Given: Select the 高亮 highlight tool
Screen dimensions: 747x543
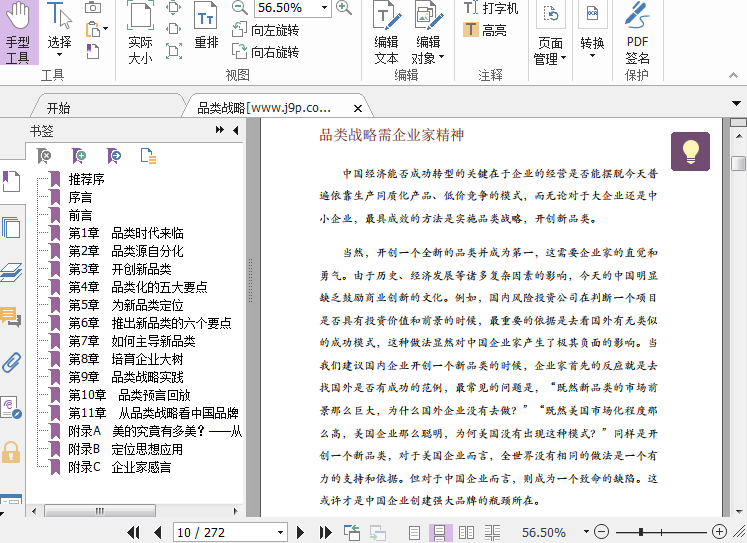Looking at the screenshot, I should pyautogui.click(x=485, y=30).
